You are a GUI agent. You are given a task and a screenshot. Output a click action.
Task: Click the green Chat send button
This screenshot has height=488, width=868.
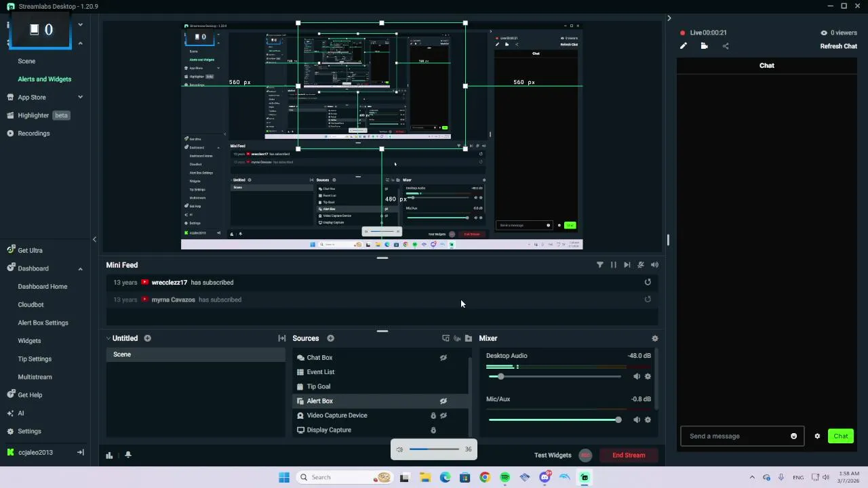tap(841, 436)
